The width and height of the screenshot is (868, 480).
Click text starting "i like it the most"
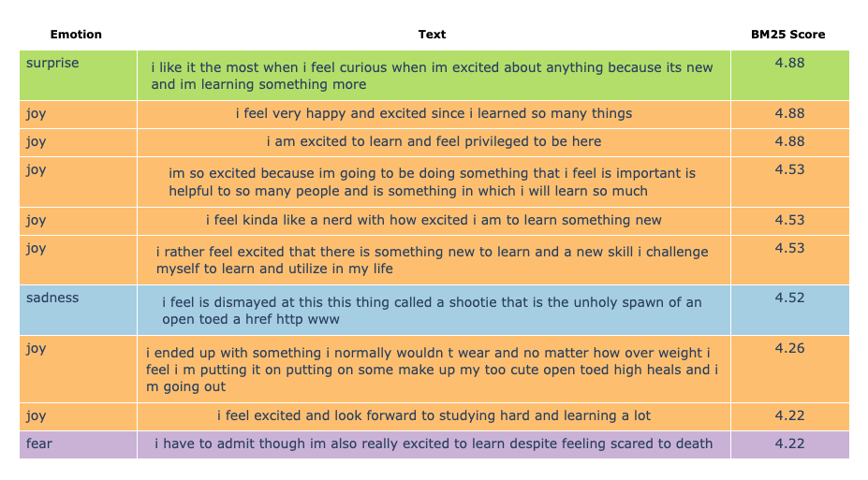432,76
